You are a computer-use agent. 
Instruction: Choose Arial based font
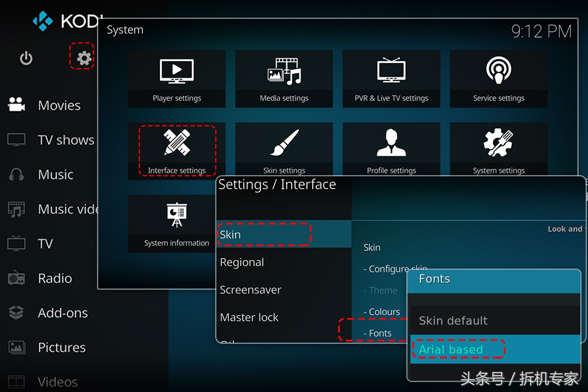(x=495, y=349)
